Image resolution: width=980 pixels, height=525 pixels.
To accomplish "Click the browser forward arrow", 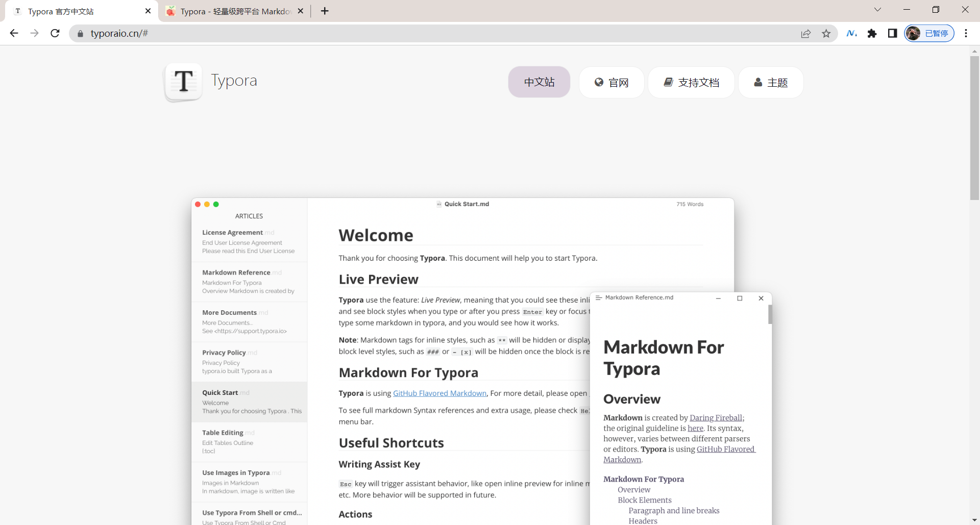I will point(34,33).
